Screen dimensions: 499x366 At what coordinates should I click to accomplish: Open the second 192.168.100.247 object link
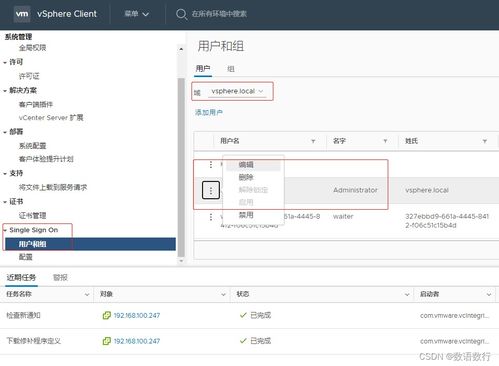coord(137,341)
